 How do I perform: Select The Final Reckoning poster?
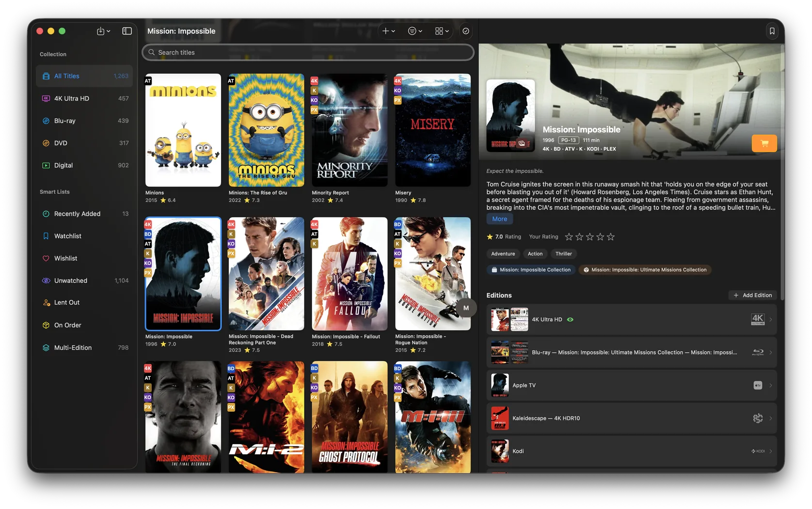coord(183,417)
